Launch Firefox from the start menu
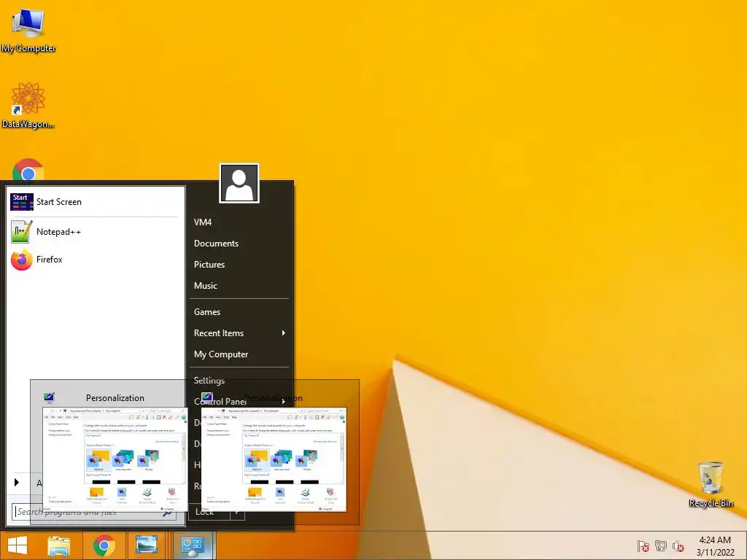This screenshot has height=560, width=747. [x=96, y=260]
